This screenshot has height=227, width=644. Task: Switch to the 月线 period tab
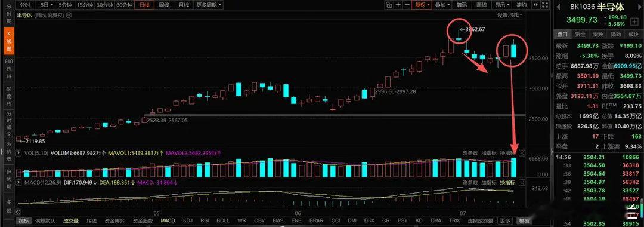(183, 5)
